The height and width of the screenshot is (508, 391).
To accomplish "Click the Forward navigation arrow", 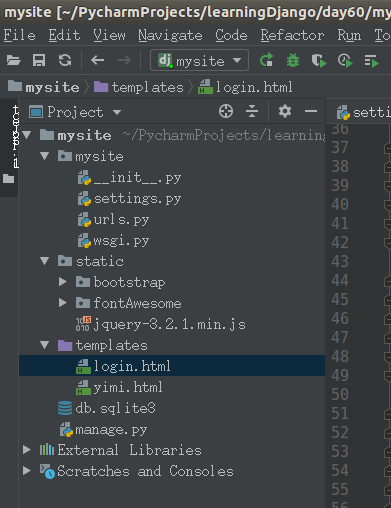I will point(124,60).
